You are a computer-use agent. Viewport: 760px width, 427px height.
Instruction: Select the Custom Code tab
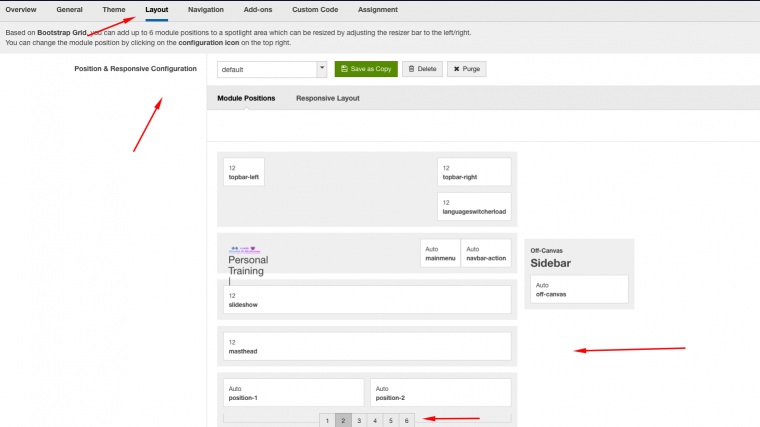315,9
